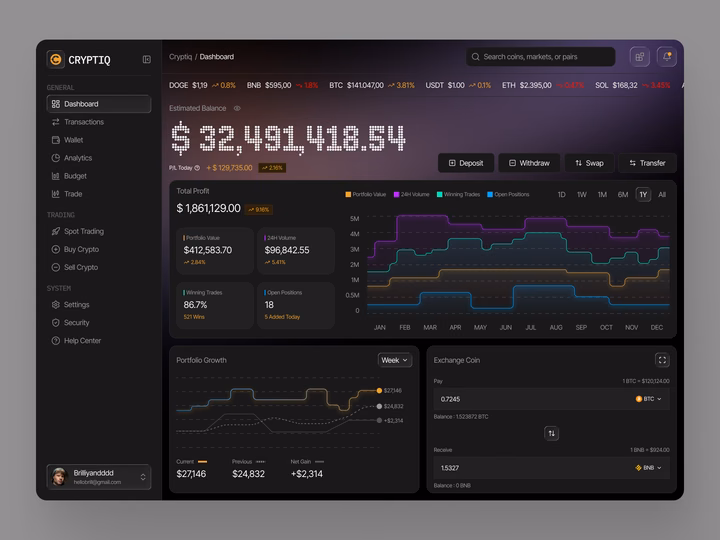Viewport: 720px width, 540px height.
Task: Click the Settings gear icon
Action: tap(56, 304)
